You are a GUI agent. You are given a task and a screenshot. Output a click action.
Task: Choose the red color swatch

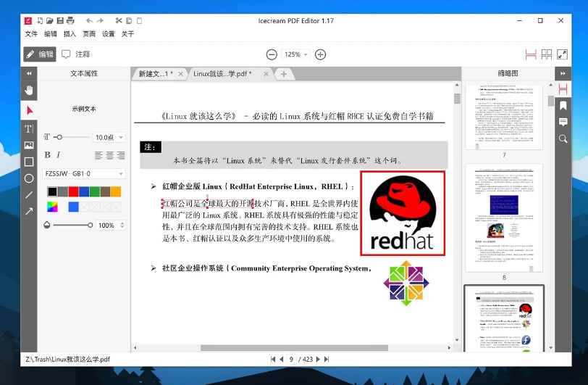coord(73,191)
